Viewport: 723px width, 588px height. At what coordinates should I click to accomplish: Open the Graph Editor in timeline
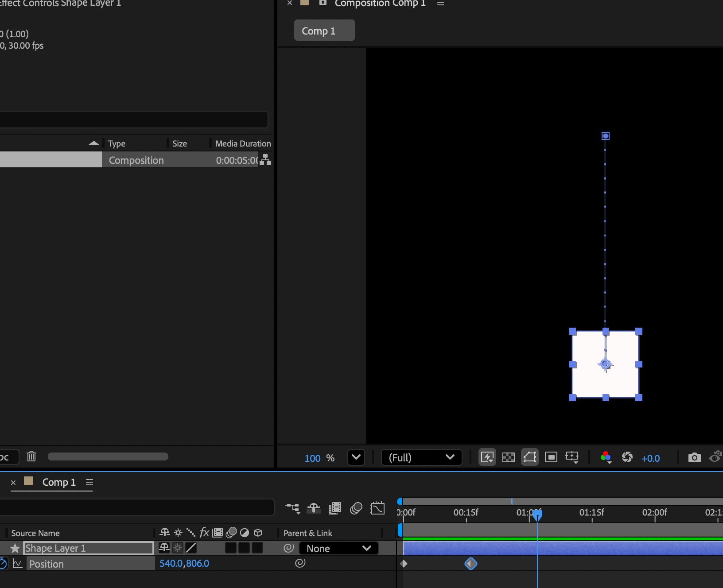(x=377, y=508)
